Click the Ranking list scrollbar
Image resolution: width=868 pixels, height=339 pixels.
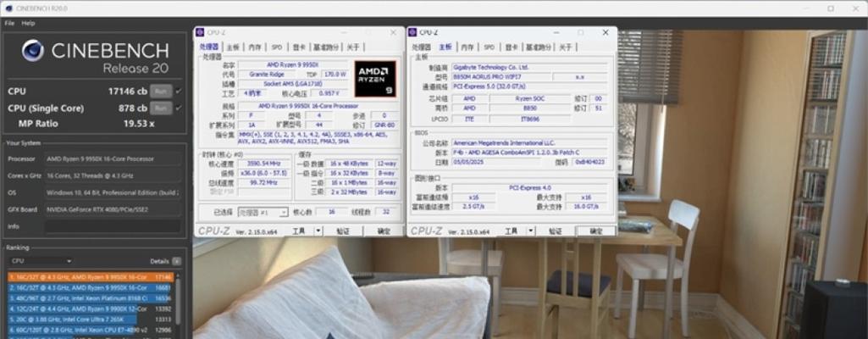[x=178, y=302]
